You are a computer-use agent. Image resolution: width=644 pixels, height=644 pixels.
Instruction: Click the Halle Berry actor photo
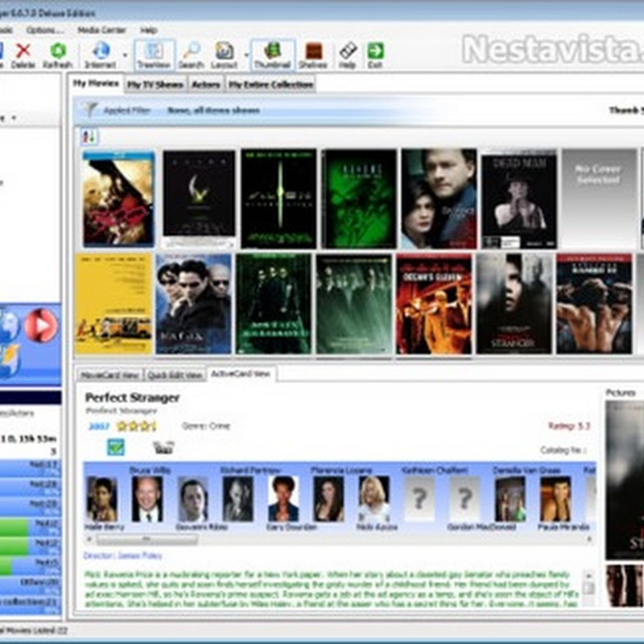(102, 499)
